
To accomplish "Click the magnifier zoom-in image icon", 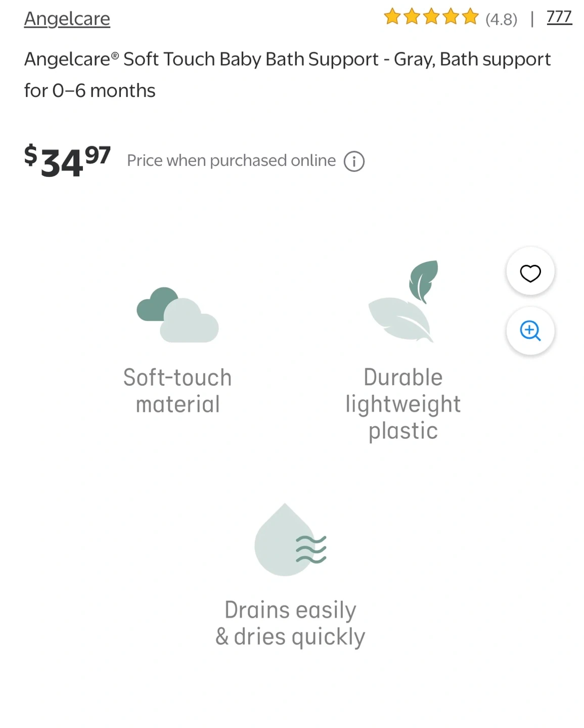I will pyautogui.click(x=530, y=331).
